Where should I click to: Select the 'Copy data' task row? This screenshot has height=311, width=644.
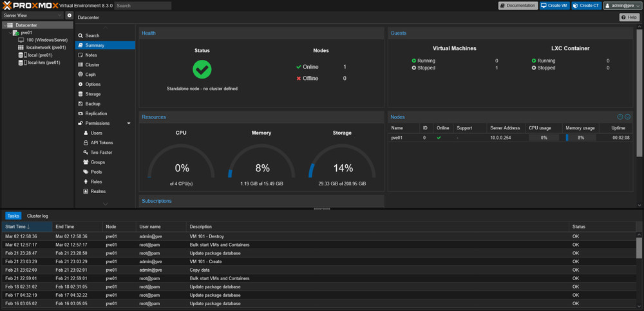click(x=318, y=270)
